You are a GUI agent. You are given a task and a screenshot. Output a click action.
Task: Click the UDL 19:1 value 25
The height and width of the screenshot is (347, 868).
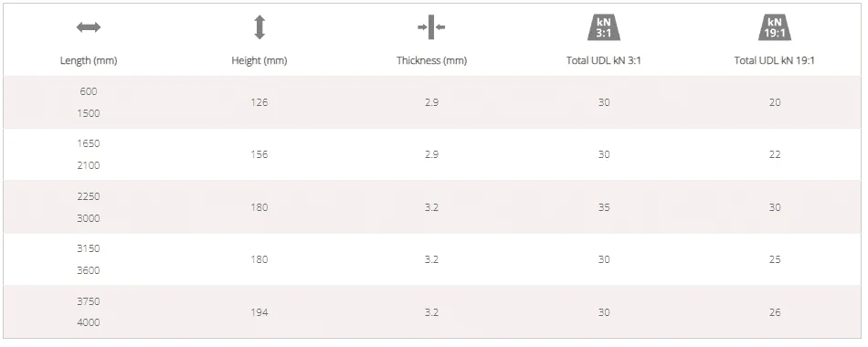click(x=775, y=259)
